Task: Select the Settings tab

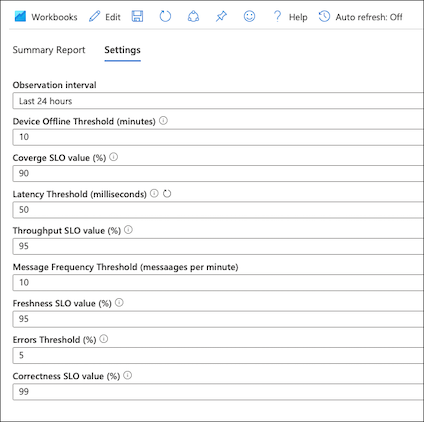Action: [122, 50]
